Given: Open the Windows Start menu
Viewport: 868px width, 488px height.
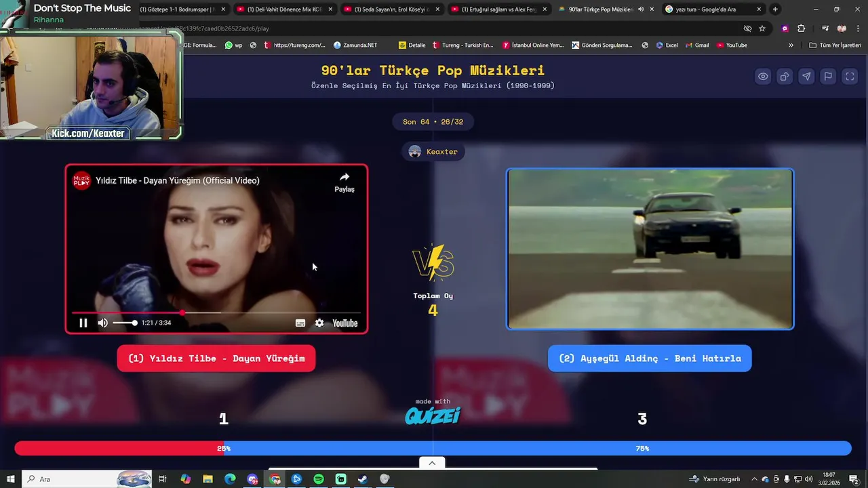Looking at the screenshot, I should pos(10,479).
